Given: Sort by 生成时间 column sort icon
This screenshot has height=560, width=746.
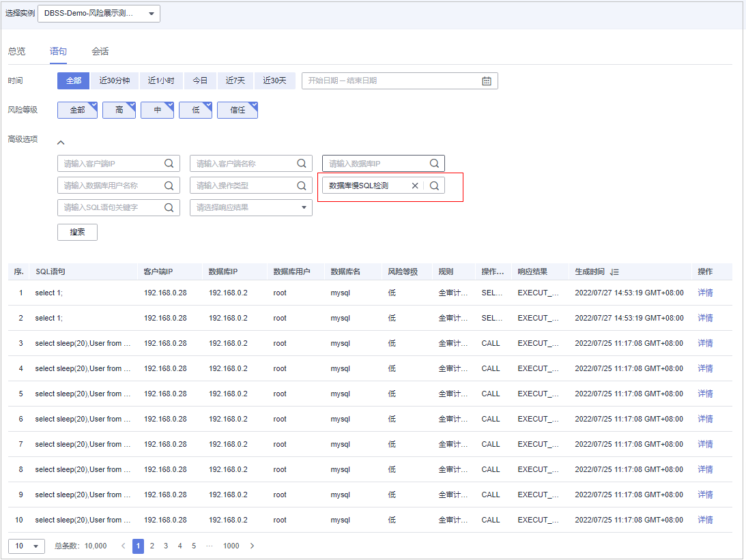Looking at the screenshot, I should 614,271.
